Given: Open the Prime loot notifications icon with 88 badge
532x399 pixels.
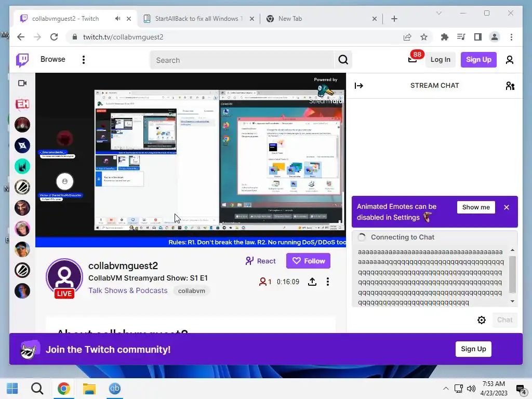Looking at the screenshot, I should (x=412, y=60).
